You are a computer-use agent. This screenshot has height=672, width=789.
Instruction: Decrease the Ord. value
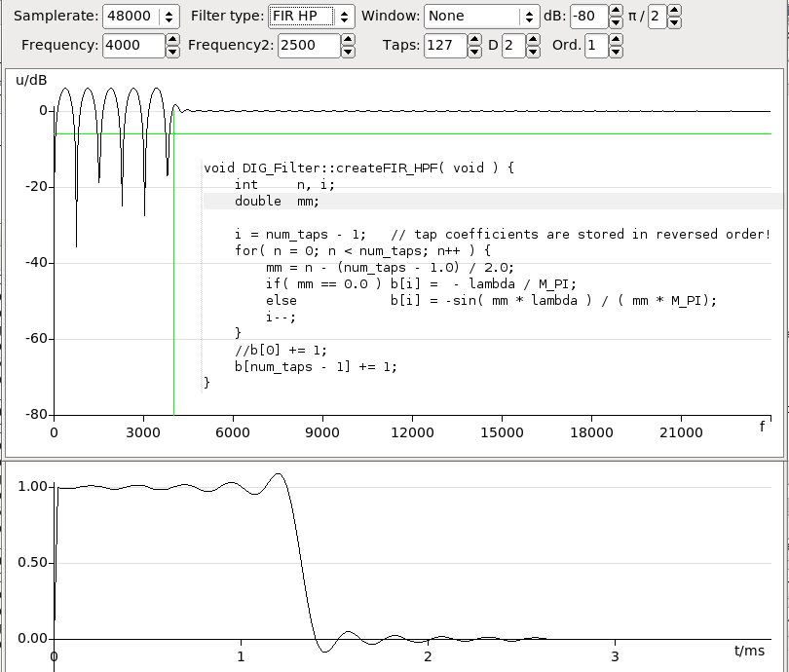[616, 52]
